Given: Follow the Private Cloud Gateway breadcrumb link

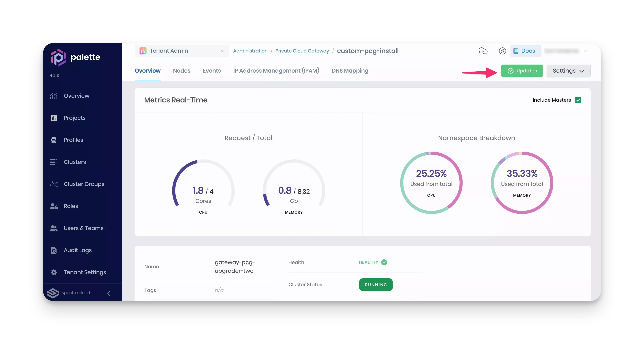Looking at the screenshot, I should point(302,51).
